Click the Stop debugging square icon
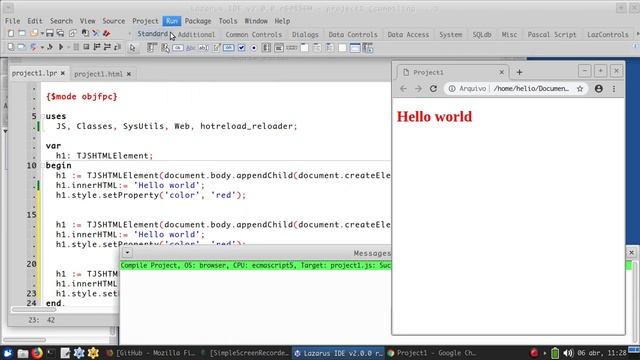640x360 pixels. [86, 47]
